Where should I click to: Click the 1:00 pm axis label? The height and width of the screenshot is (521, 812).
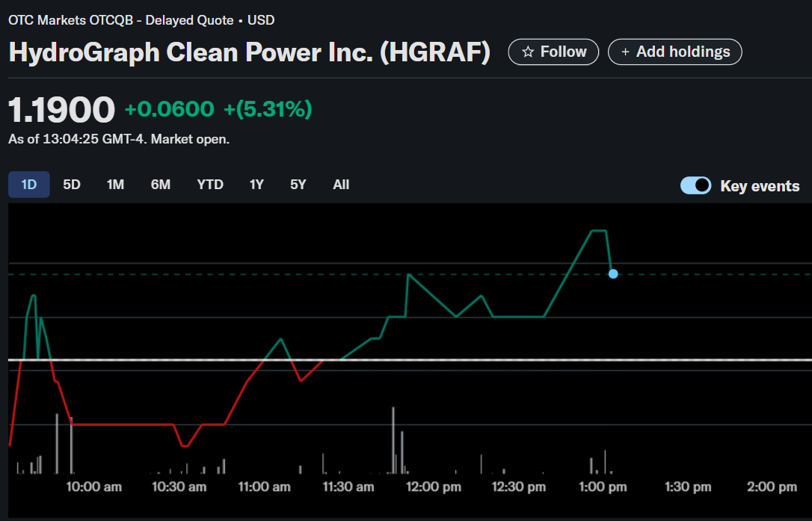coord(603,487)
